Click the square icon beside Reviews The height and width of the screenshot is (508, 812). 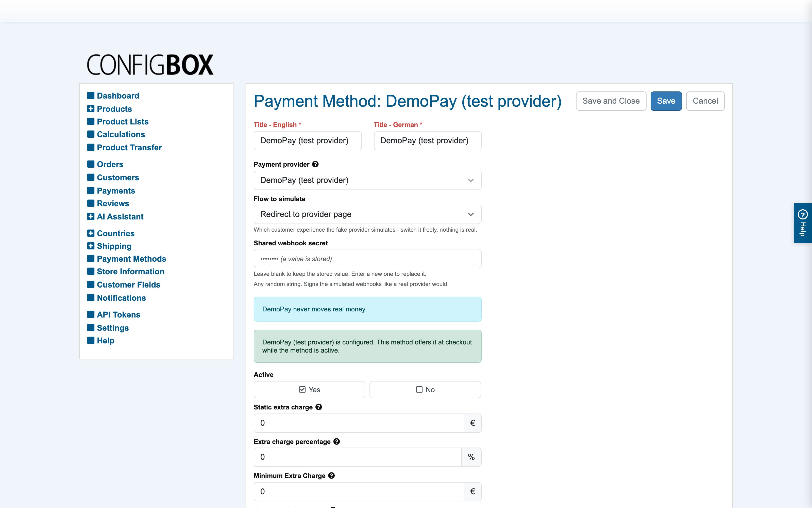[91, 203]
